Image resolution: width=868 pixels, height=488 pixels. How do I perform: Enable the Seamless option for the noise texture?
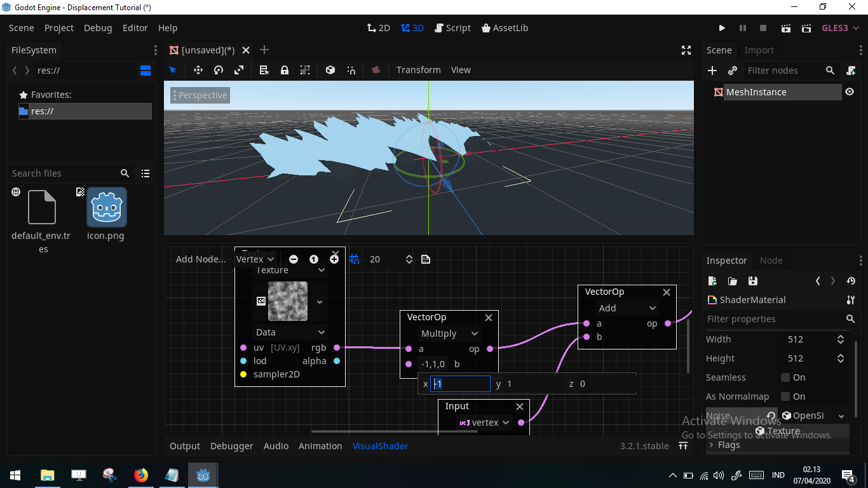pos(786,377)
